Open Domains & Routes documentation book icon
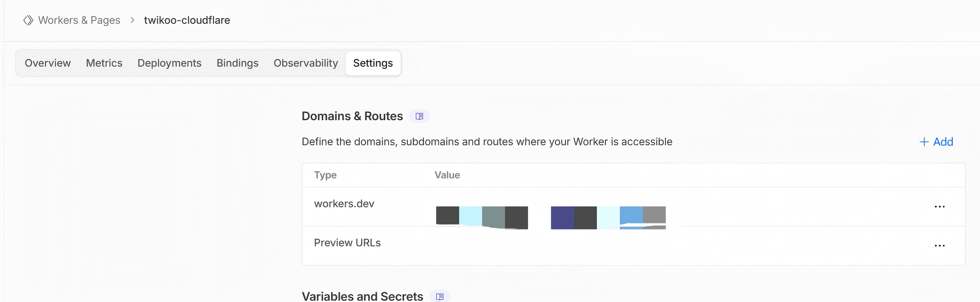Screen dimensions: 980x302 (x=419, y=116)
